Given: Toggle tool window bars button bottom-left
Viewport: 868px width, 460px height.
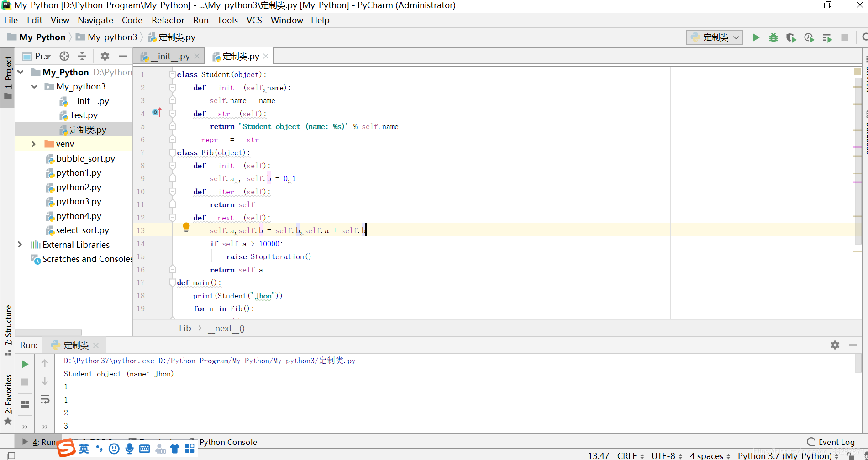Looking at the screenshot, I should (11, 455).
